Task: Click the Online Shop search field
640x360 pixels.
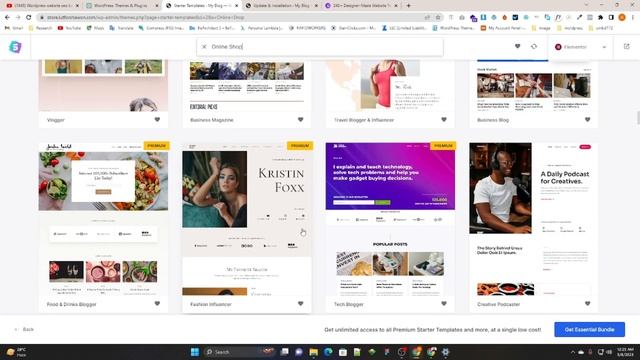Action: 320,47
